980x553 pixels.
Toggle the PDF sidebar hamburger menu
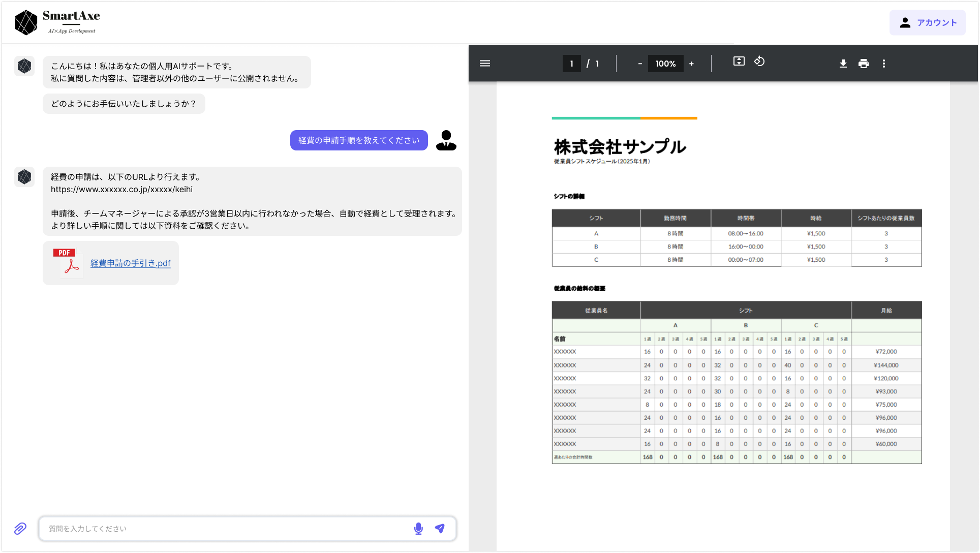(485, 64)
